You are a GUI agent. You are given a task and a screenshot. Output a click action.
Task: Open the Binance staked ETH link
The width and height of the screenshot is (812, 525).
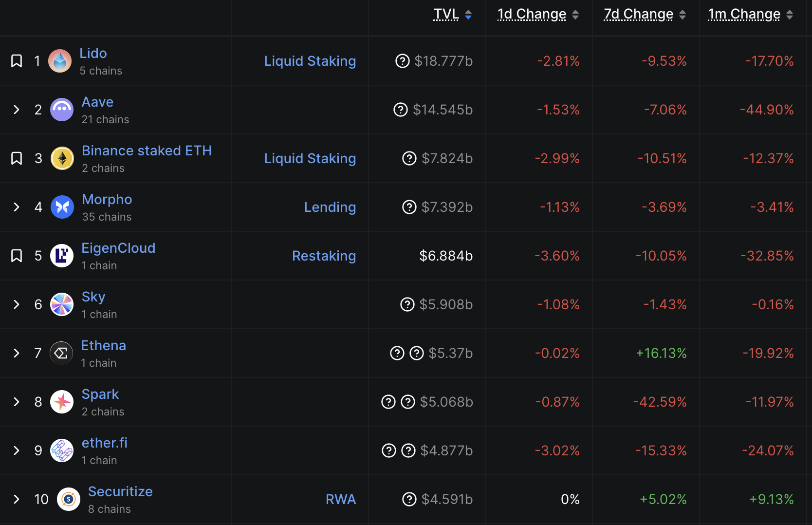click(x=147, y=150)
